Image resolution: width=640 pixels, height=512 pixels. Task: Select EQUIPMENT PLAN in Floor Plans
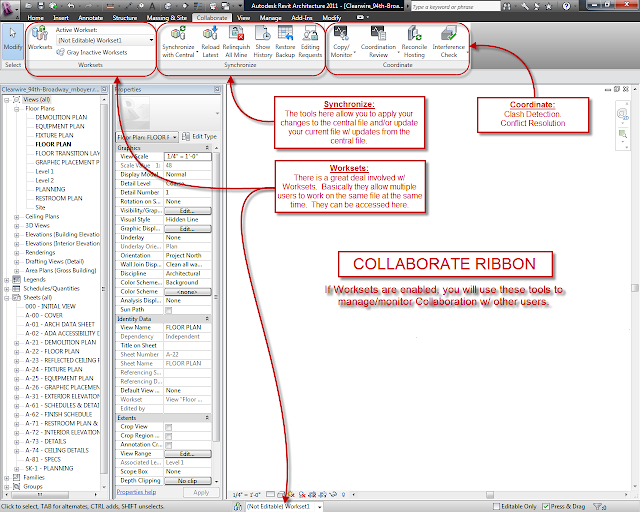[60, 126]
